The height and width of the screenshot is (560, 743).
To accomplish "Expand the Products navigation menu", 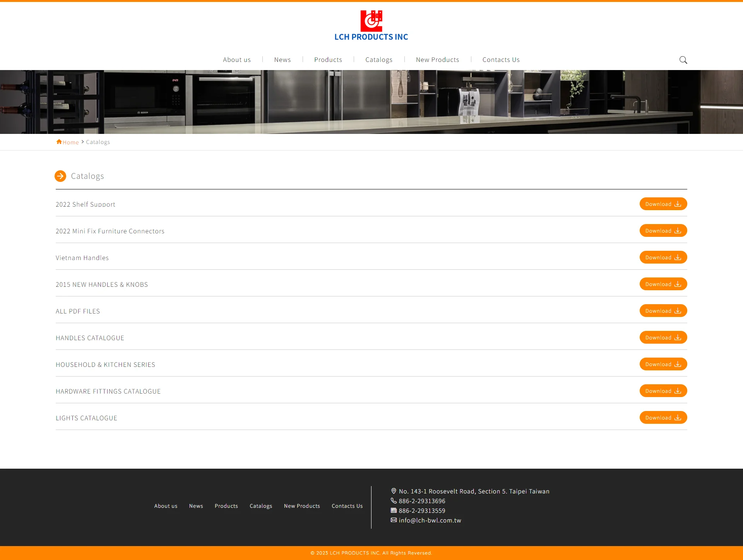I will click(328, 60).
